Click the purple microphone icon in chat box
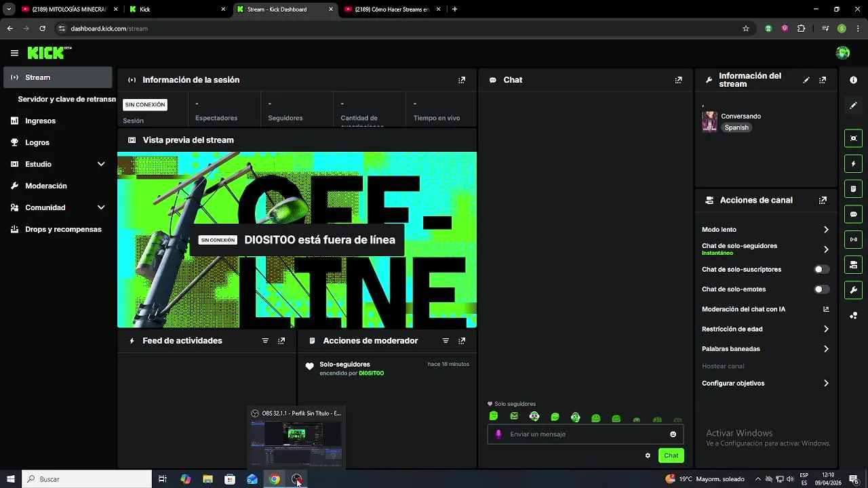Screen dimensions: 868x488 pyautogui.click(x=498, y=434)
